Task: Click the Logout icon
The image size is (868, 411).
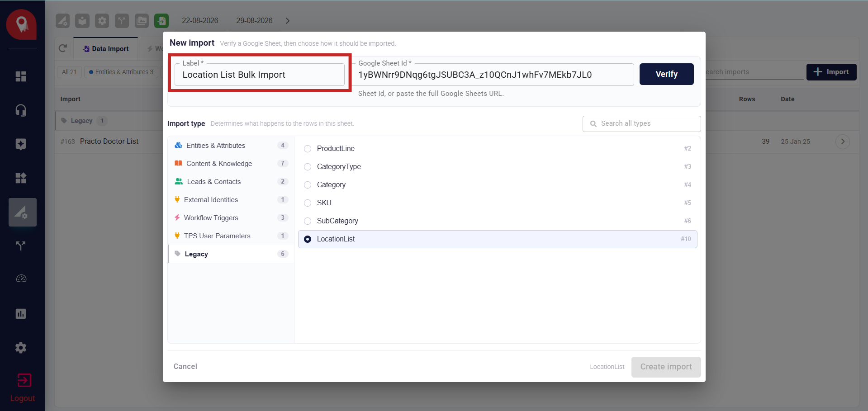Action: (x=24, y=380)
